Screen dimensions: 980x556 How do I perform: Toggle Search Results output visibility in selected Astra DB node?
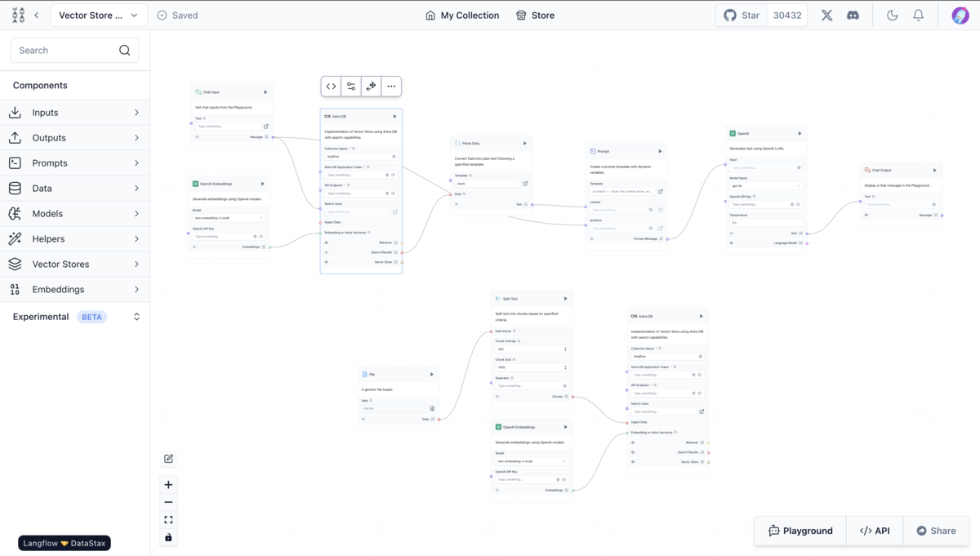click(x=326, y=252)
